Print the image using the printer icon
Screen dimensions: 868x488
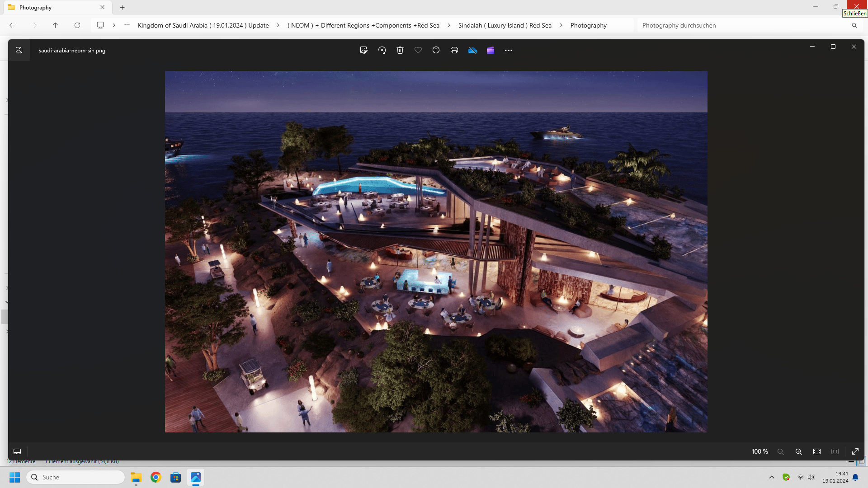pos(454,50)
